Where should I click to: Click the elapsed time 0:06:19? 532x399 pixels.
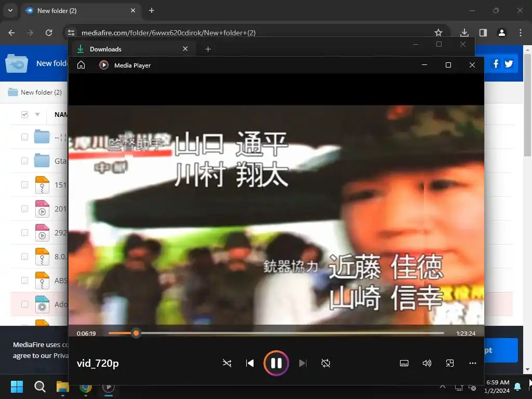(x=86, y=334)
